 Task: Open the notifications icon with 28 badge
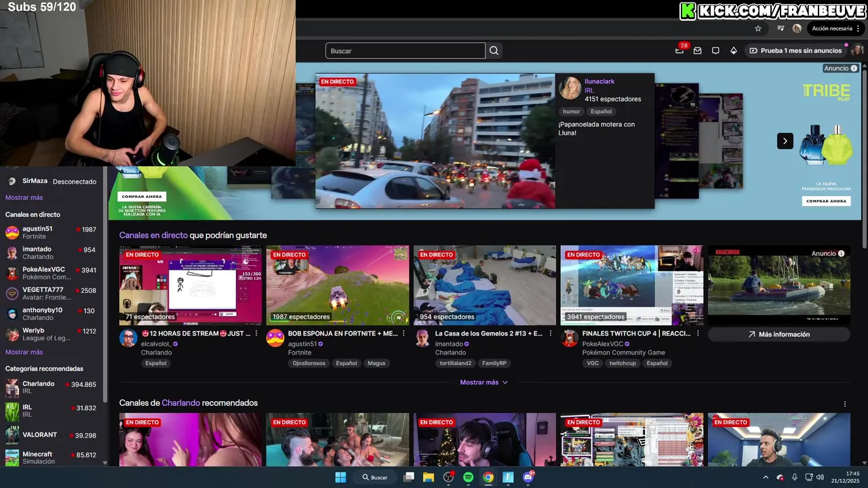coord(679,50)
